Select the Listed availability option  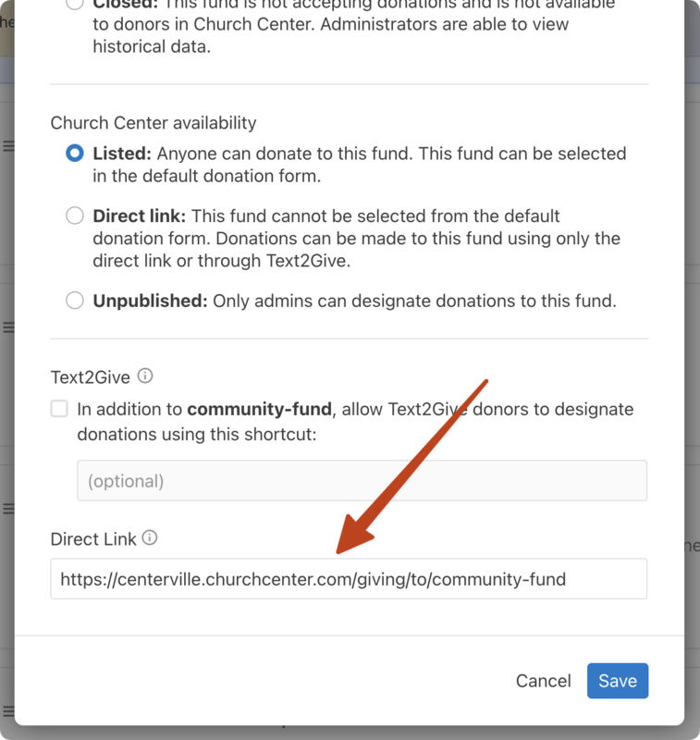click(75, 154)
